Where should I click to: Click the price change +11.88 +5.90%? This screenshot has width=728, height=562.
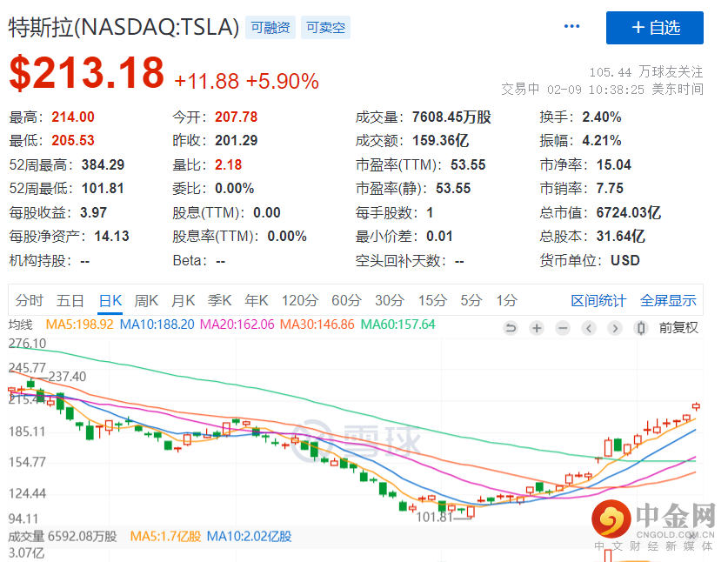(246, 81)
